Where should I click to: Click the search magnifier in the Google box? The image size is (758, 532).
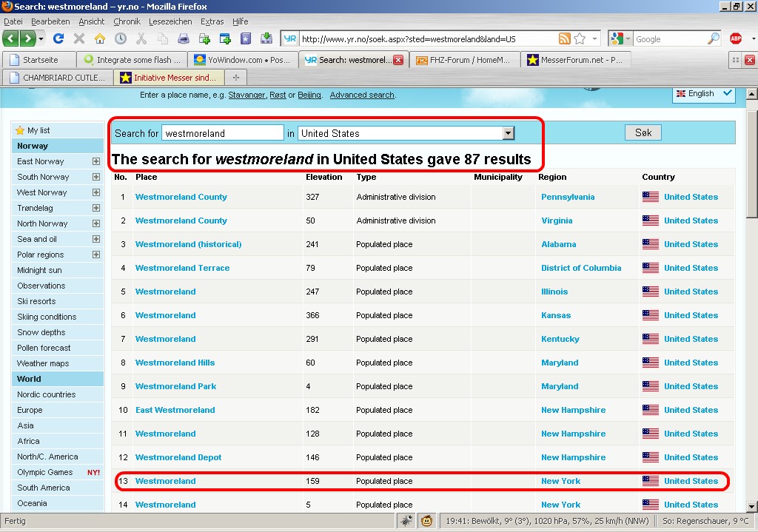pyautogui.click(x=713, y=38)
